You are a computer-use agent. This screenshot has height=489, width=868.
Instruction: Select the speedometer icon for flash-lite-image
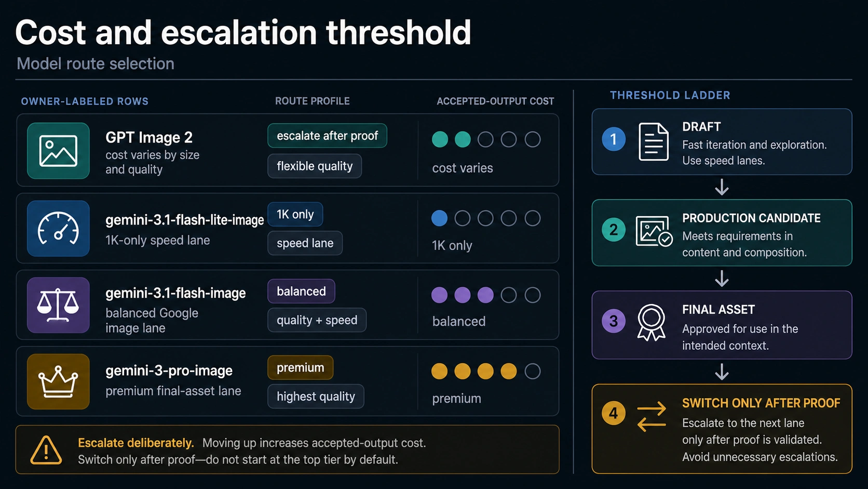(58, 229)
